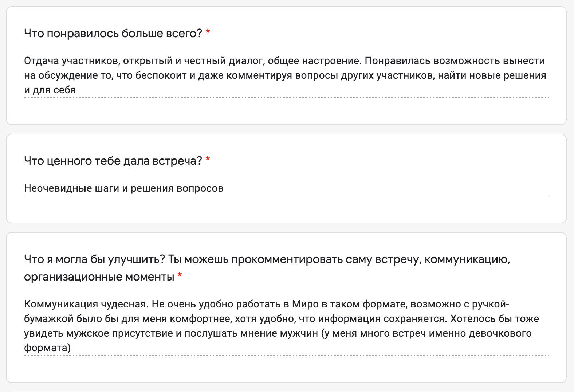
Task: Click the phrase "информация сохраняется"
Action: (382, 319)
